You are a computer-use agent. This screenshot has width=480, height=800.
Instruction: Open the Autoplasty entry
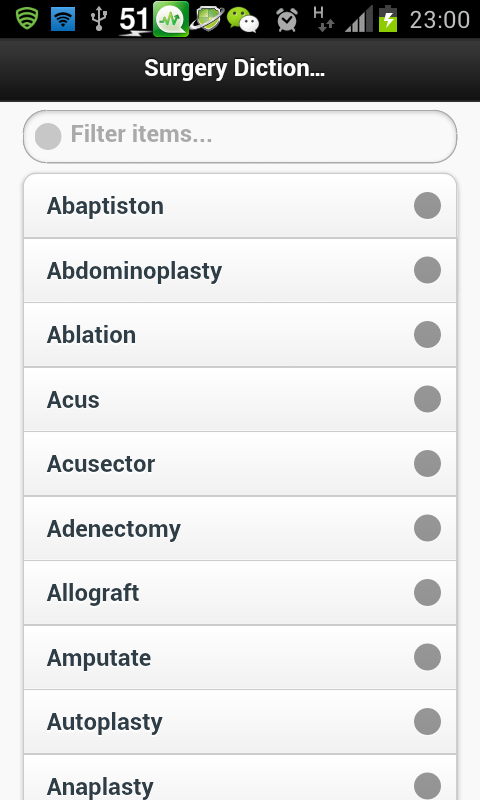tap(240, 722)
